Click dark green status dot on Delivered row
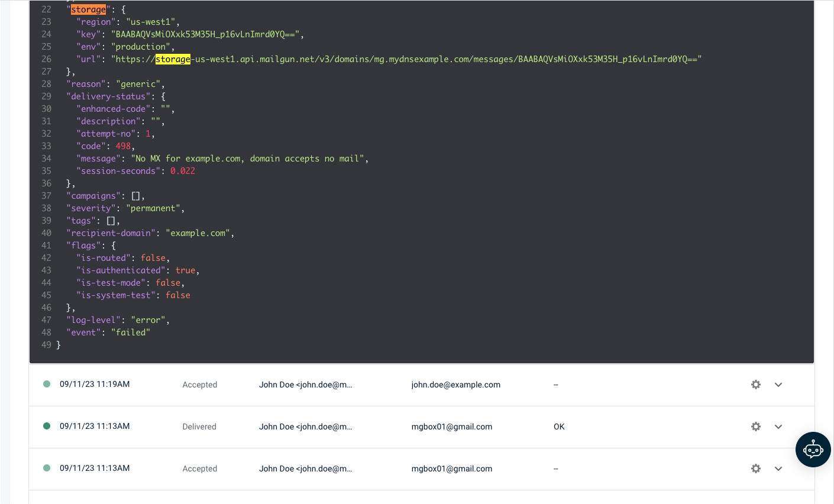 (47, 426)
